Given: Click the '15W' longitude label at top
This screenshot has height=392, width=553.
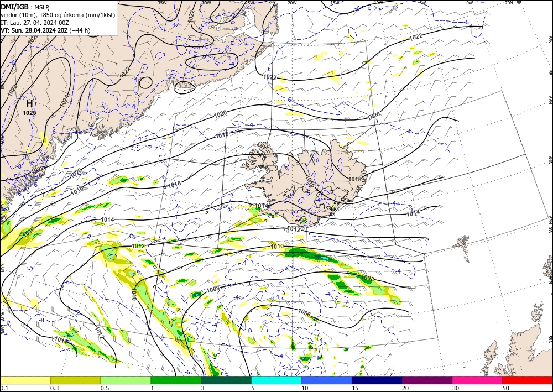Looking at the screenshot, I should pos(335,3).
